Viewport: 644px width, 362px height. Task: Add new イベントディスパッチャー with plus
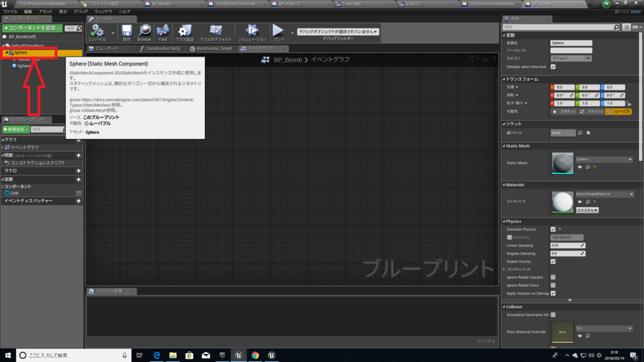[79, 201]
